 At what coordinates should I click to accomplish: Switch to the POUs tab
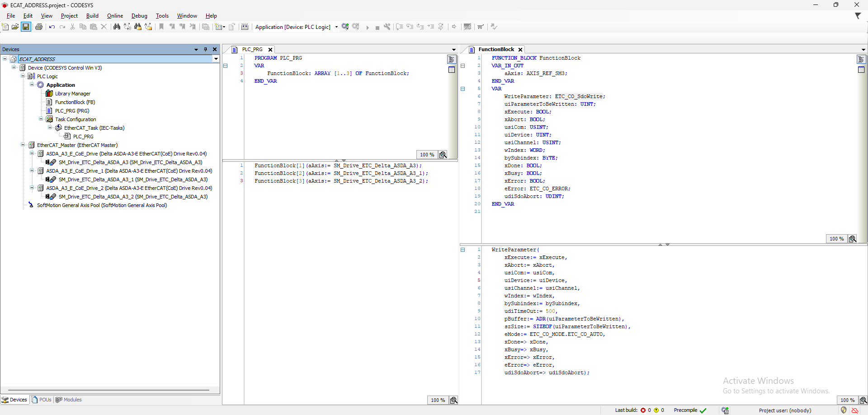point(41,400)
